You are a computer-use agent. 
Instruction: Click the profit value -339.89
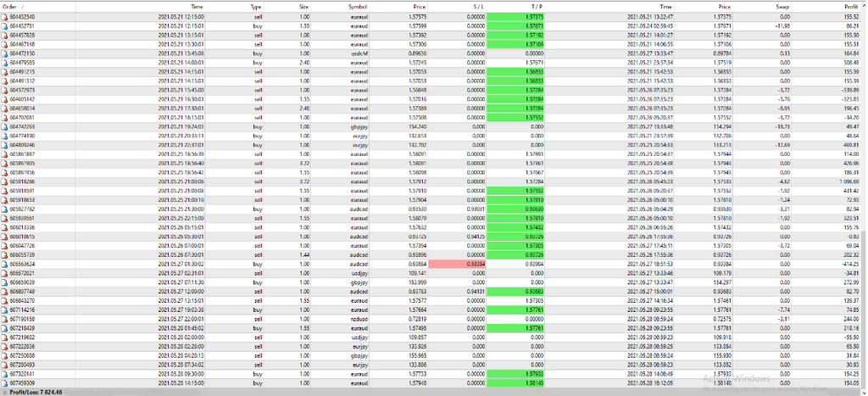point(850,90)
